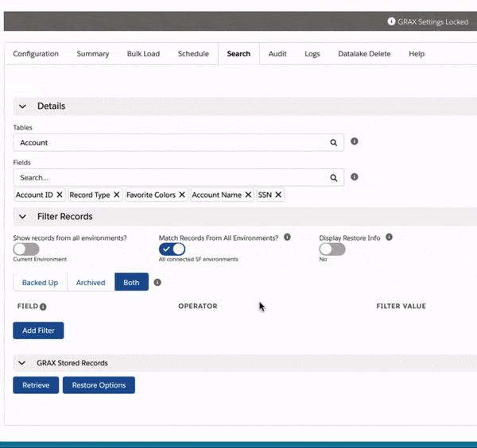Click the info icon beside Tables field

(355, 141)
